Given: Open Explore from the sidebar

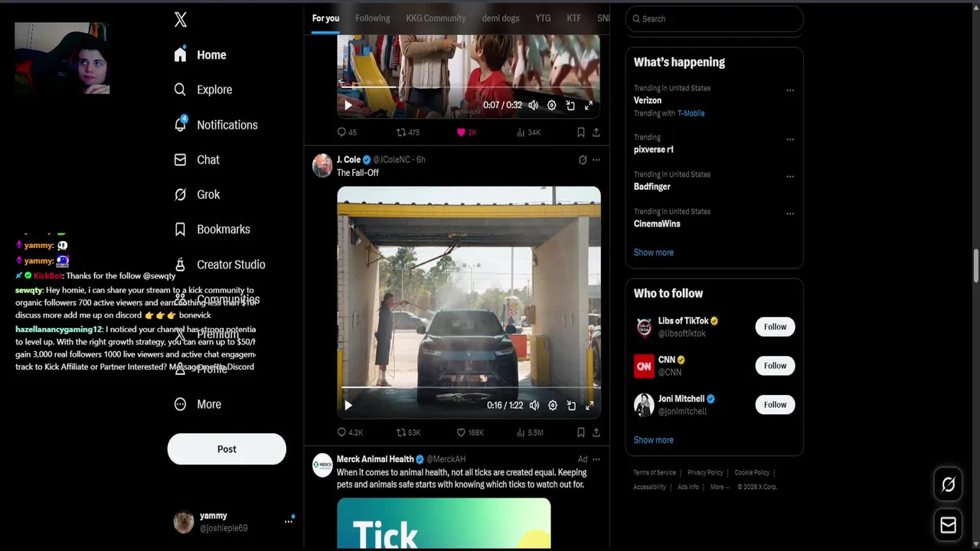Looking at the screenshot, I should [x=203, y=90].
